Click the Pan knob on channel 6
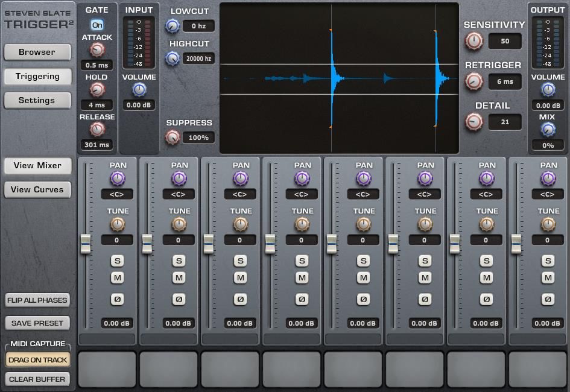This screenshot has width=570, height=392. 425,179
